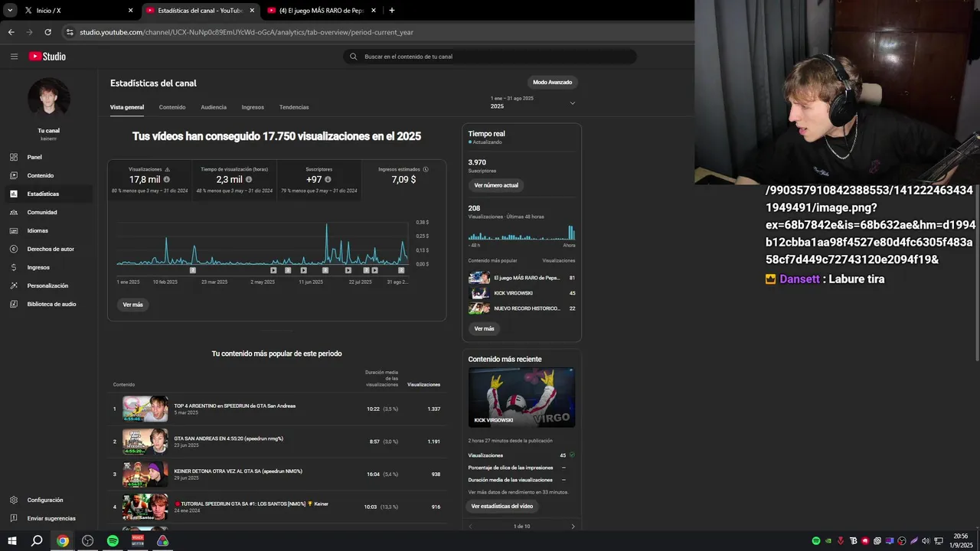Image resolution: width=980 pixels, height=551 pixels.
Task: Click the Buscar en el contenido field
Action: 490,57
